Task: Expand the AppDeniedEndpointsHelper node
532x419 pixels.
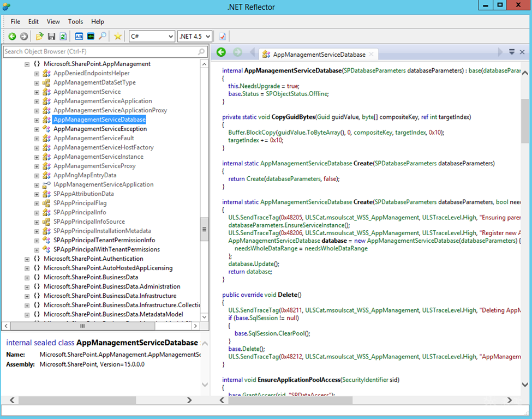Action: pos(37,74)
